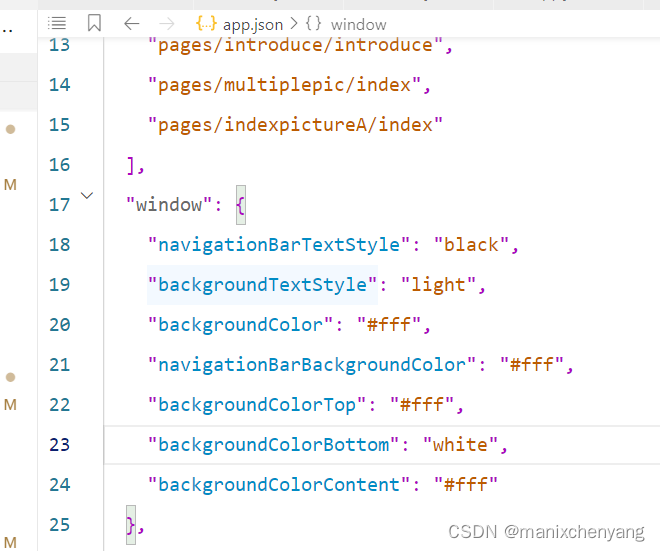Click line number 17

(x=59, y=205)
